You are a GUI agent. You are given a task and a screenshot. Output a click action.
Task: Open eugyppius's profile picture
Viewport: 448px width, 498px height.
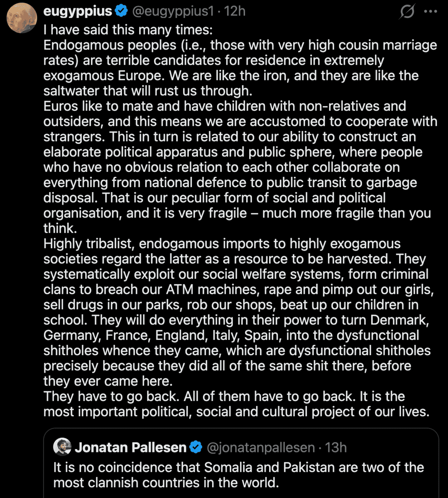22,18
